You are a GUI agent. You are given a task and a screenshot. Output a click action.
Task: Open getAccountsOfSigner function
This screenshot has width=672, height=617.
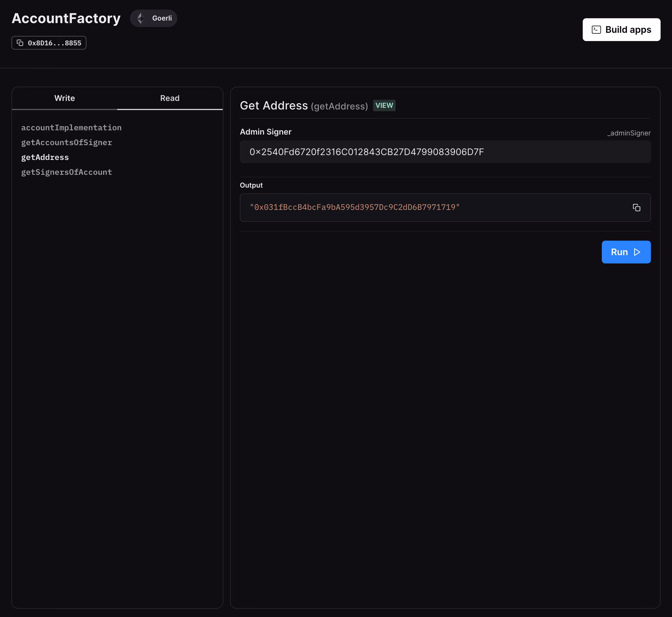[x=66, y=143]
